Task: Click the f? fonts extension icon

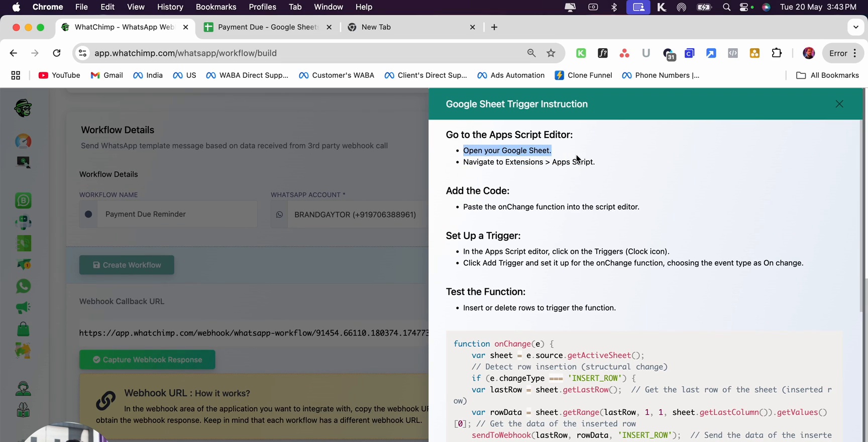Action: 603,53
